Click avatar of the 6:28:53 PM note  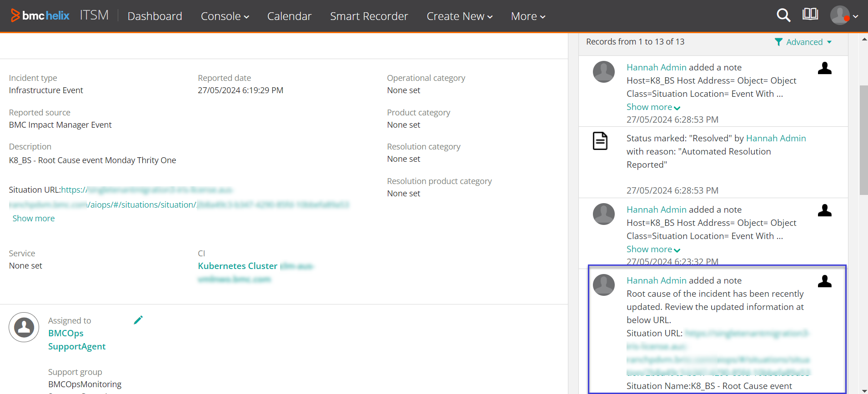coord(604,72)
